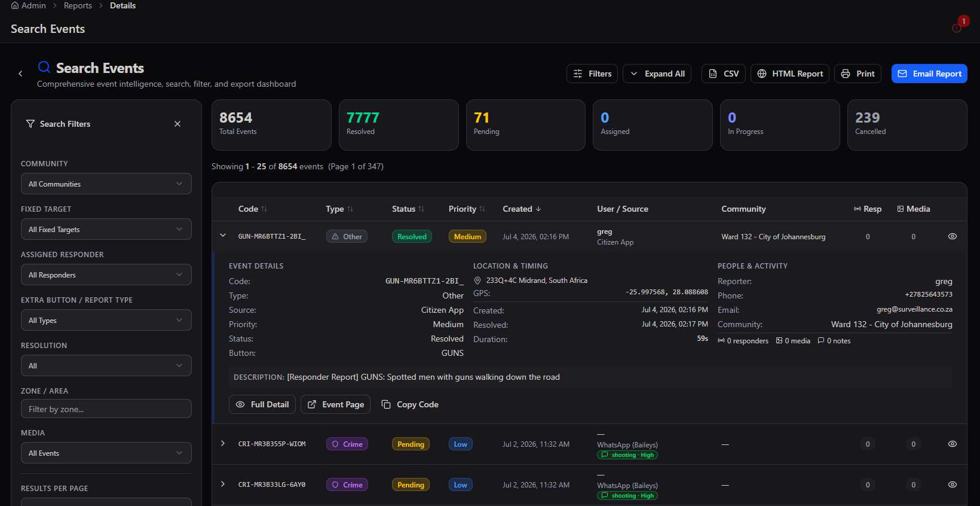Click Copy Code button
Screen dimensions: 980x506
click(x=410, y=404)
